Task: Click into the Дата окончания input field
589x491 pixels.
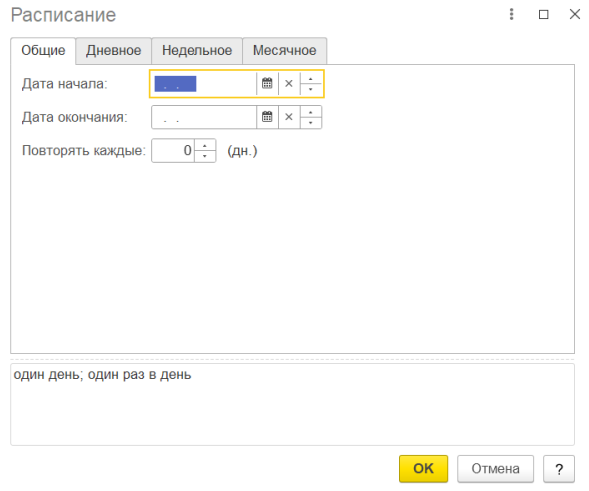Action: pyautogui.click(x=204, y=117)
